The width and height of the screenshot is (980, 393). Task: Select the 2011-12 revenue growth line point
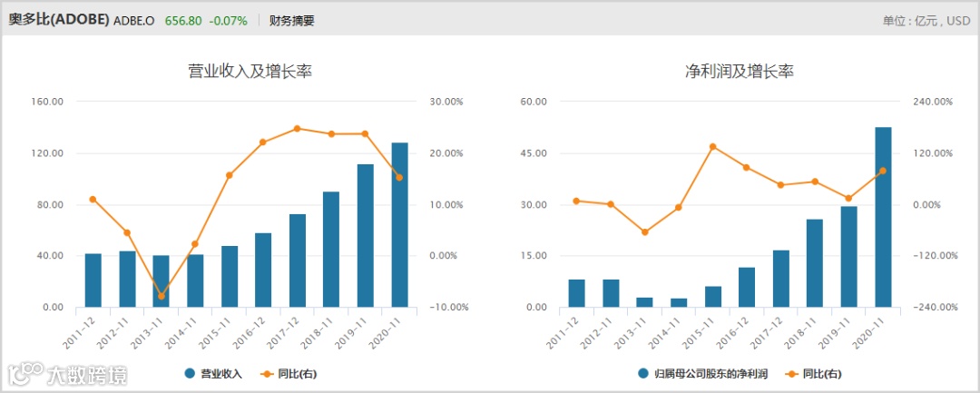tap(93, 200)
